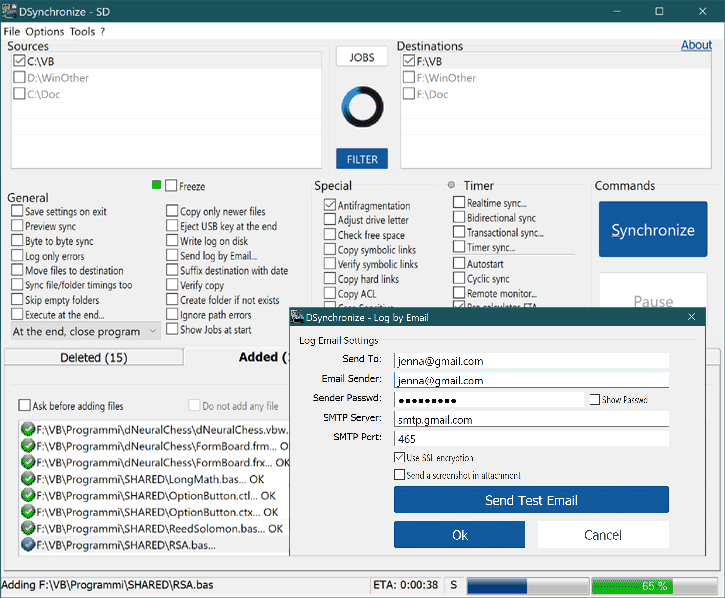Click the blue file progress bar

coord(528,586)
